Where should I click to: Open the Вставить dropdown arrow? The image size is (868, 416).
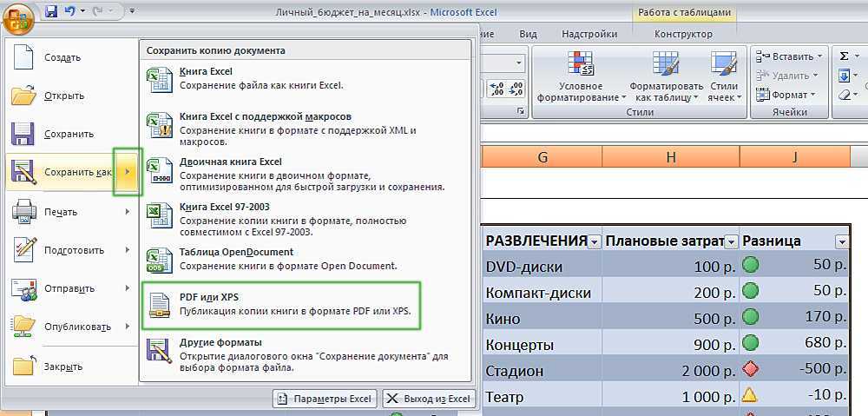(x=820, y=56)
